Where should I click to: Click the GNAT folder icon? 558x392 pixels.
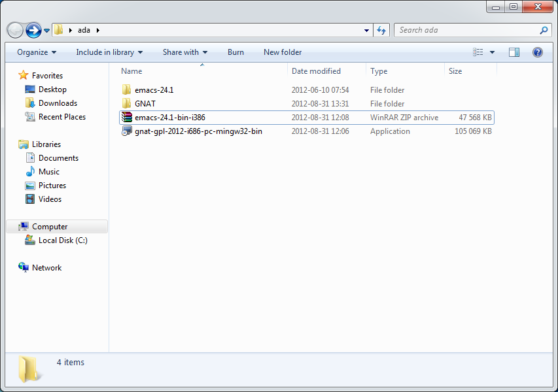tap(126, 103)
